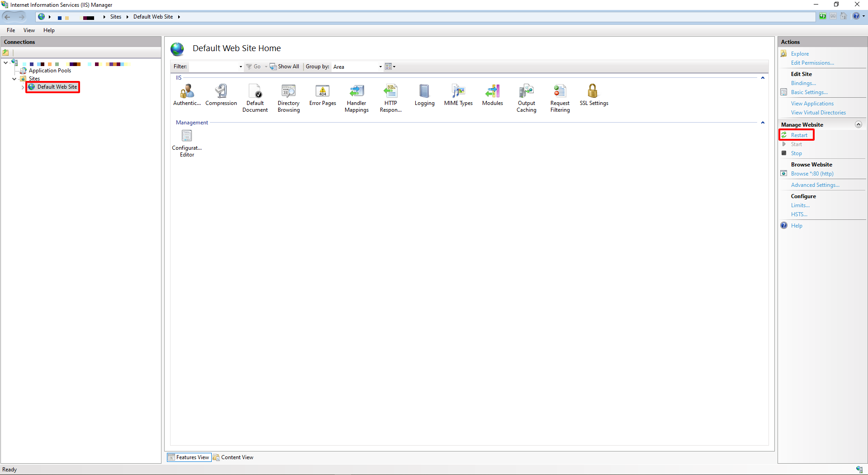This screenshot has width=868, height=475.
Task: Open the view mode dropdown button
Action: (x=390, y=66)
